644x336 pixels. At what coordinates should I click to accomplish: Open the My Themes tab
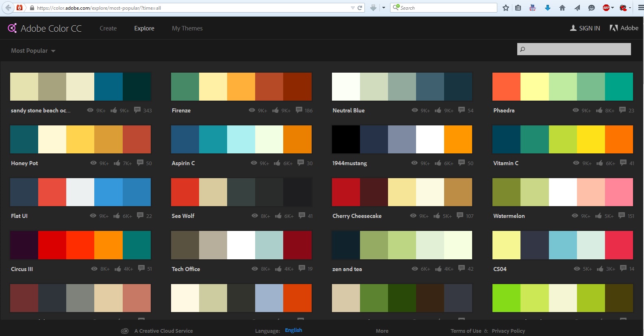point(187,28)
